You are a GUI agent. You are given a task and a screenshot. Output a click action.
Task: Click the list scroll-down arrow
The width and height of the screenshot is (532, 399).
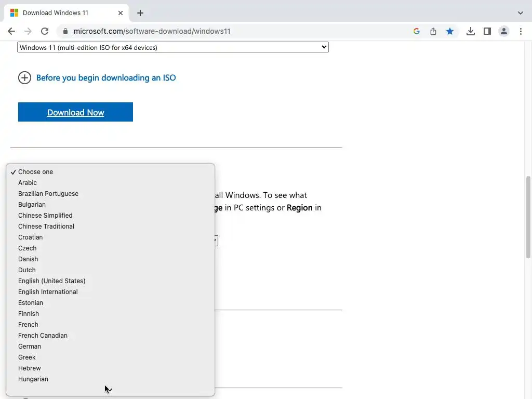click(x=109, y=390)
